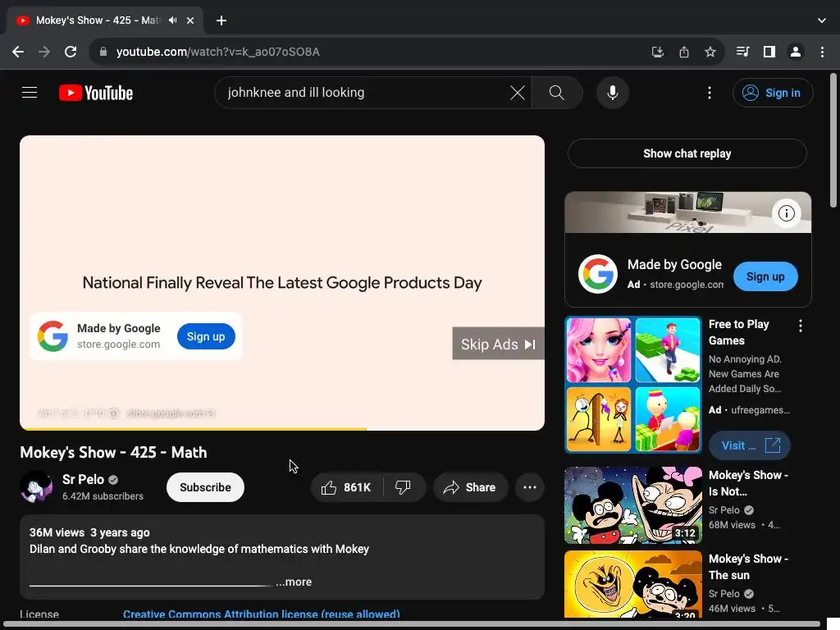Image resolution: width=840 pixels, height=630 pixels.
Task: Click the 'Mokey's Show - The sun' title
Action: pos(748,567)
